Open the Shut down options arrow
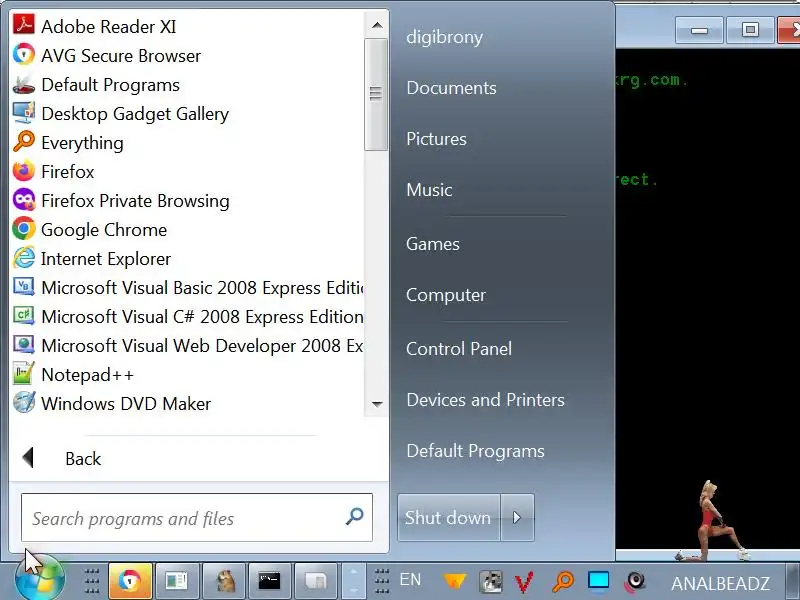 click(517, 517)
